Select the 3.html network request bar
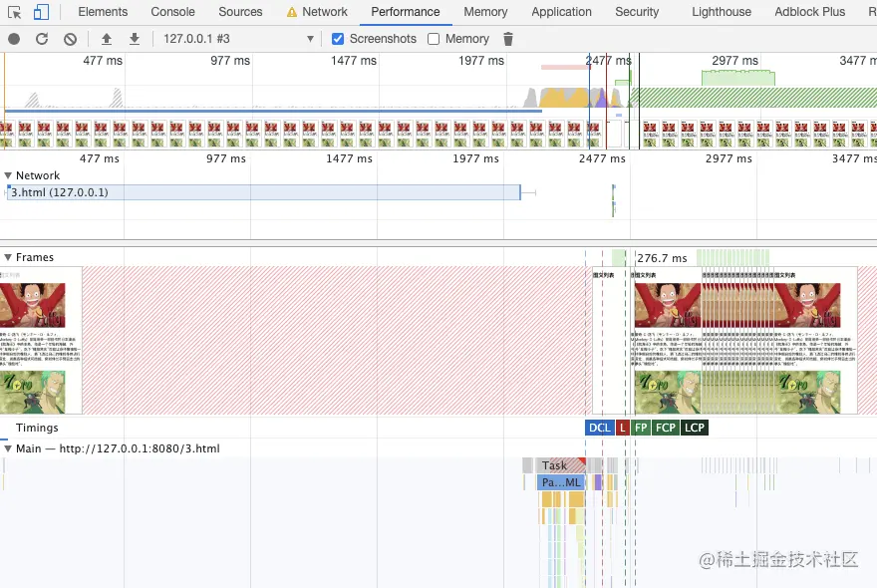The height and width of the screenshot is (588, 877). [263, 192]
